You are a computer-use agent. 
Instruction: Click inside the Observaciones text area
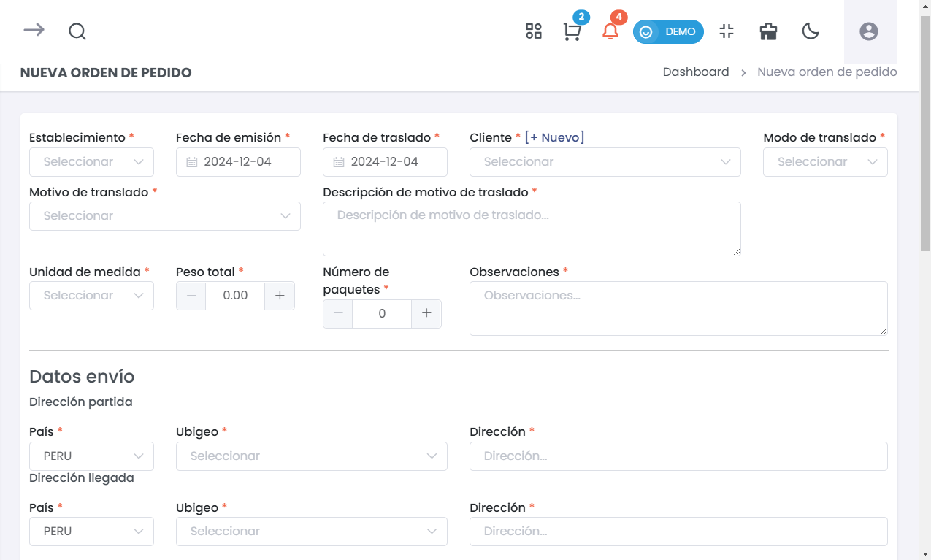coord(678,307)
